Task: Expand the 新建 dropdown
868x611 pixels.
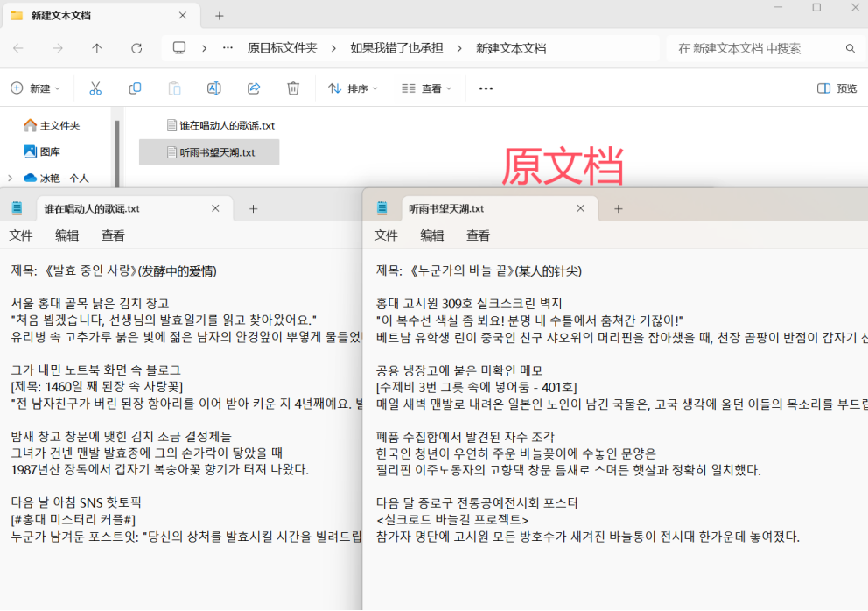Action: [x=36, y=88]
